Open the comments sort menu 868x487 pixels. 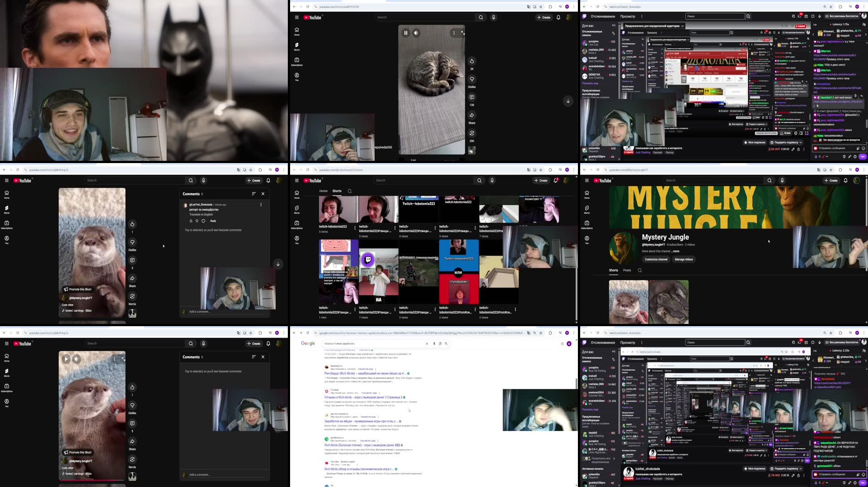point(254,193)
